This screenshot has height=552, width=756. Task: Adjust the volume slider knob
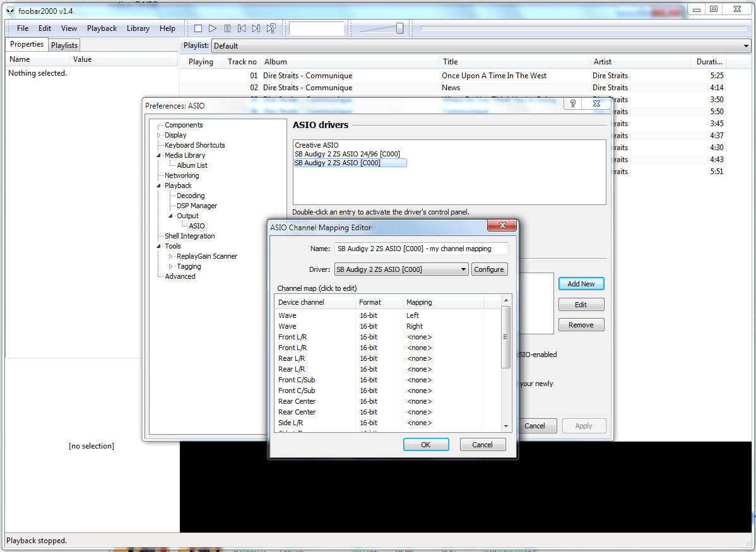399,28
